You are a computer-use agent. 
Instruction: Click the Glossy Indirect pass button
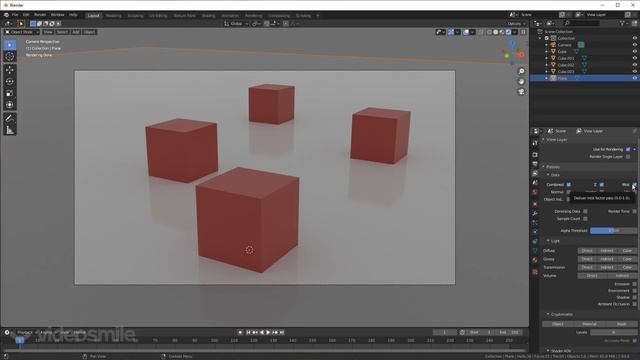click(607, 259)
